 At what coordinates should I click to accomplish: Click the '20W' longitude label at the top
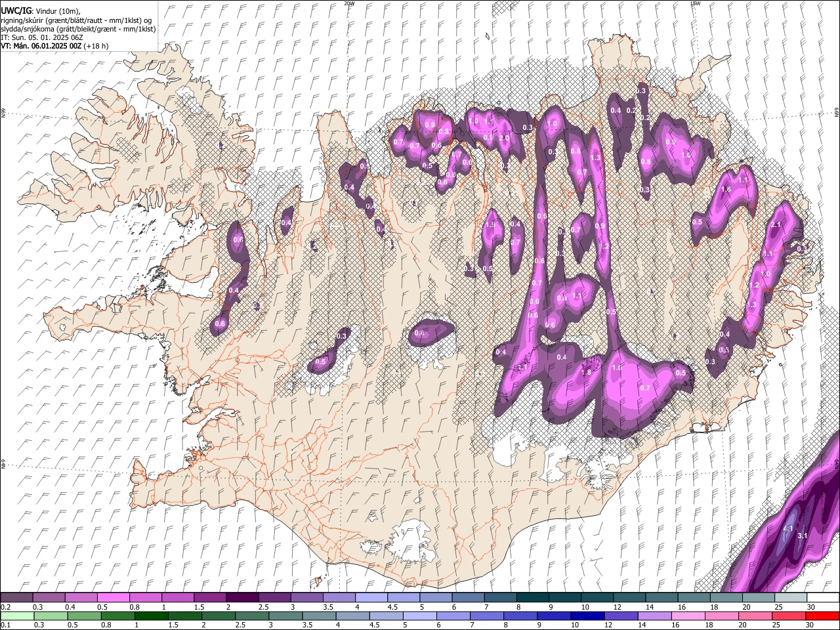[349, 3]
